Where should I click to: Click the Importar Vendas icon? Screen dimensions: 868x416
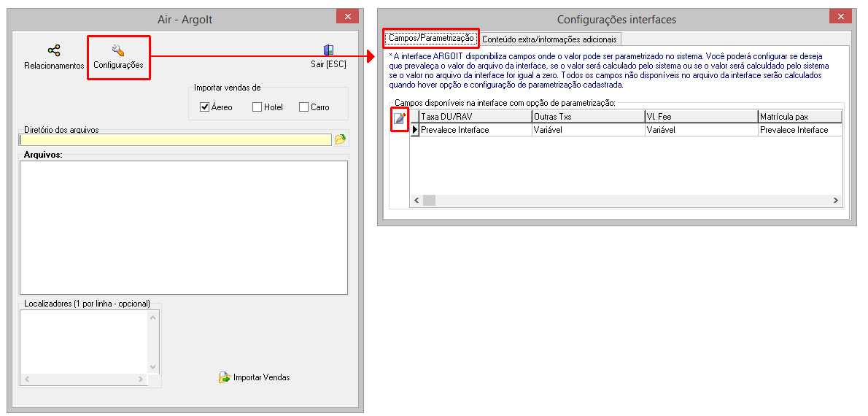[x=224, y=378]
